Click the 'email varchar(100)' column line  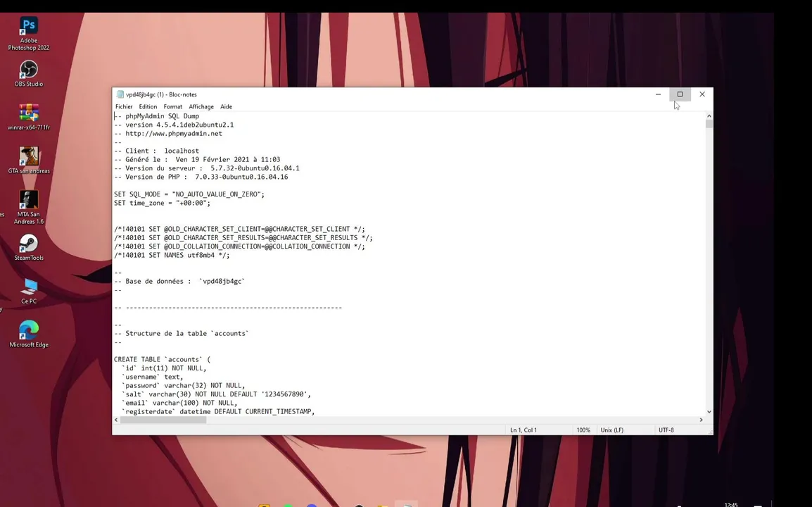[x=179, y=403]
